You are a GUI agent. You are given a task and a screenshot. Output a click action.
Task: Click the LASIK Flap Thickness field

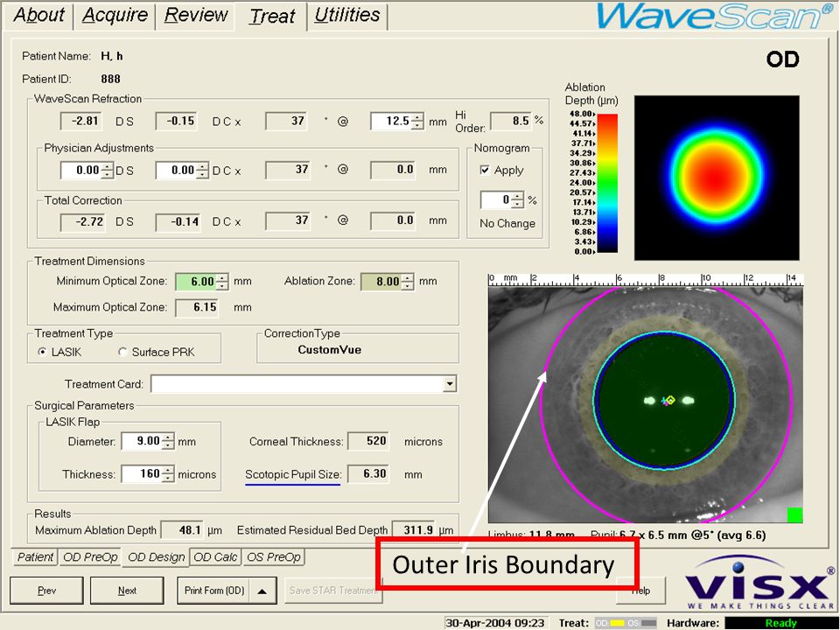tap(142, 474)
